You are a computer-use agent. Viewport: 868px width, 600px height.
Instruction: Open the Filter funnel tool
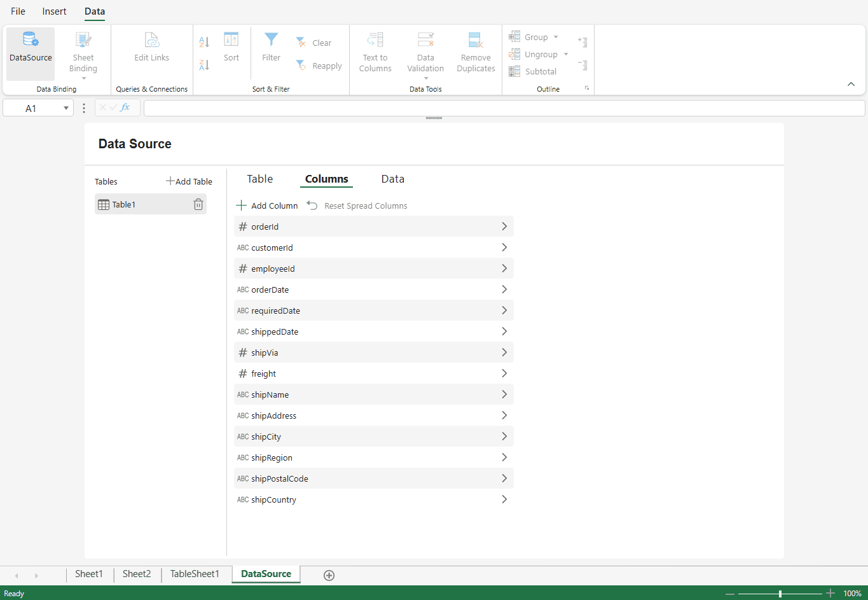click(272, 39)
